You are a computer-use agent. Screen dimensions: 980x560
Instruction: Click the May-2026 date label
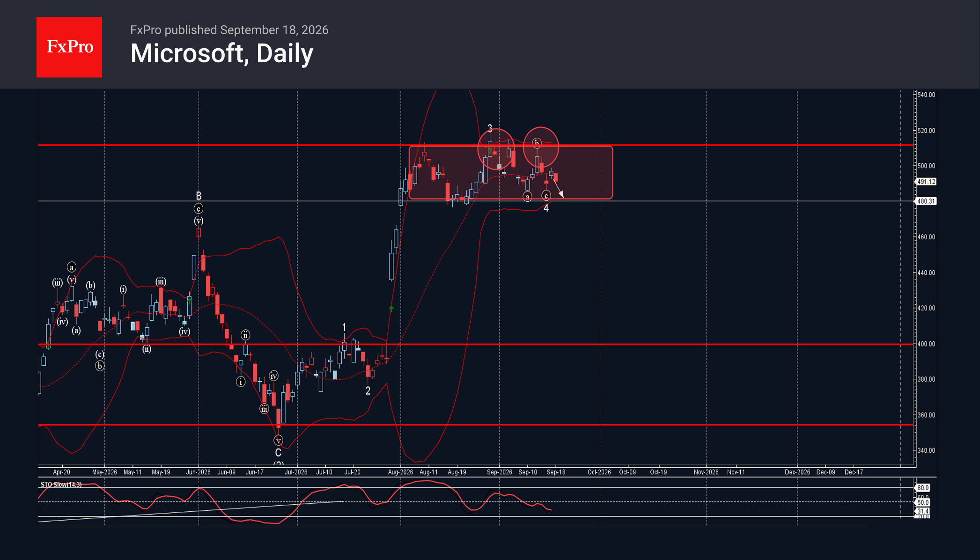pos(104,472)
